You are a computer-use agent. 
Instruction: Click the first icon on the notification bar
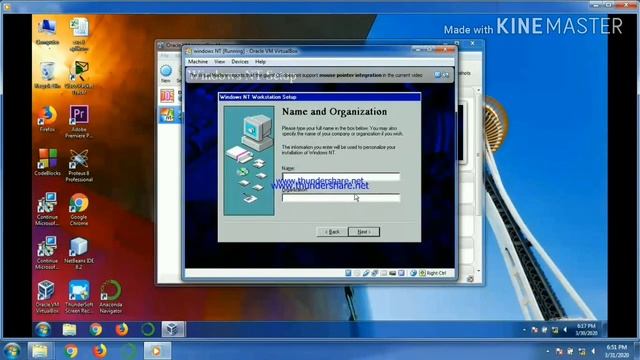point(438,75)
